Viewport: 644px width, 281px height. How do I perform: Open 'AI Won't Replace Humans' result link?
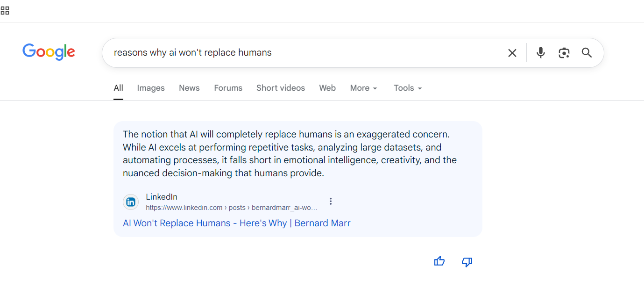pos(236,223)
